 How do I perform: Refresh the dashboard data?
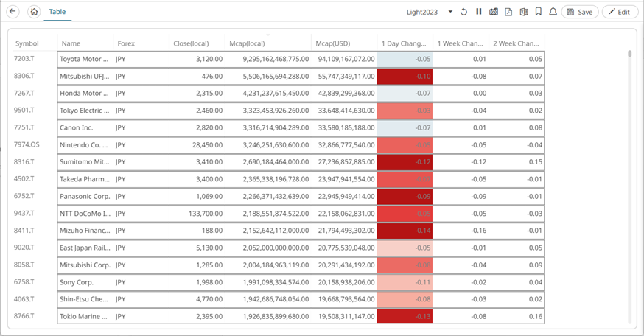click(463, 12)
